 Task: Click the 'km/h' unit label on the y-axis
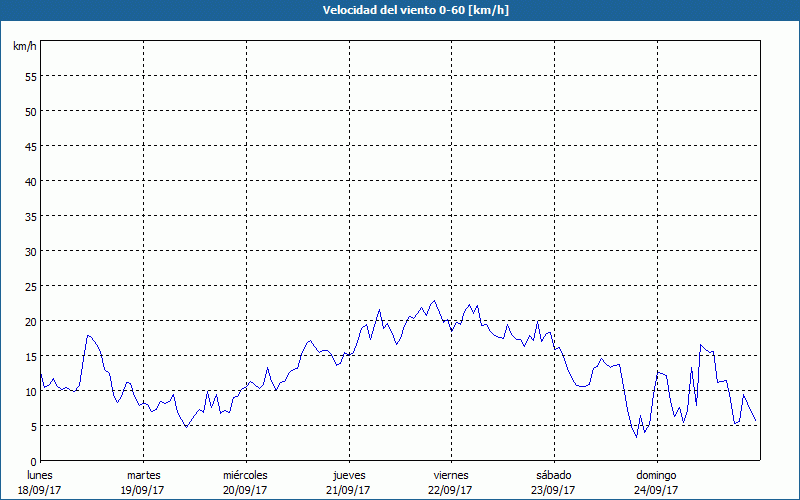click(24, 46)
